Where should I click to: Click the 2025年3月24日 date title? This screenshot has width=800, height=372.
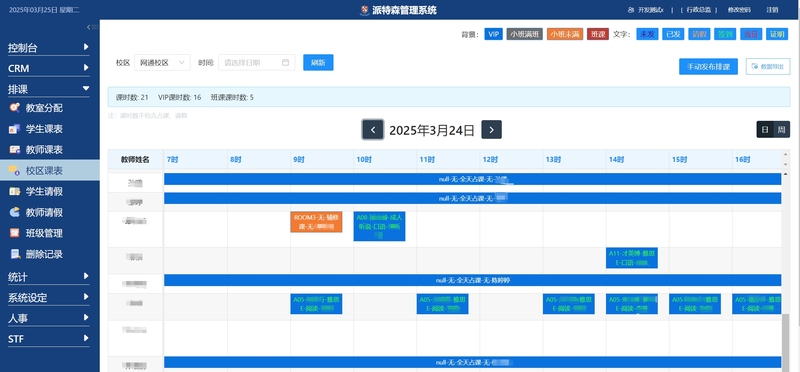tap(432, 130)
